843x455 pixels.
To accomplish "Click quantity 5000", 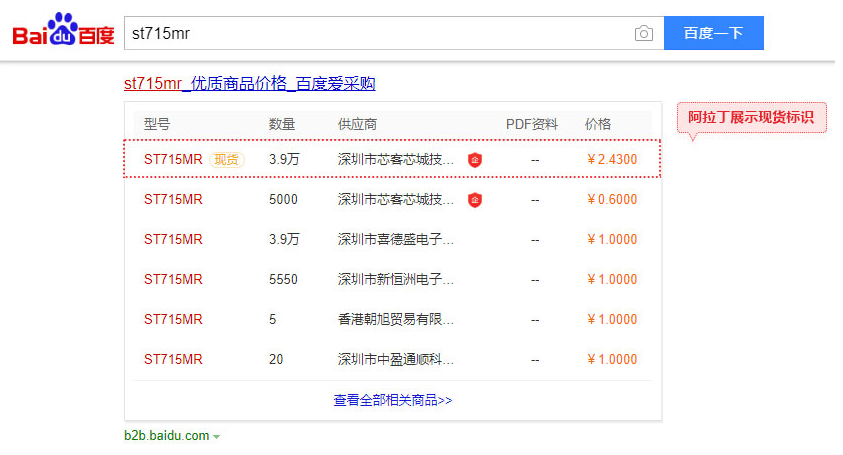I will (283, 200).
